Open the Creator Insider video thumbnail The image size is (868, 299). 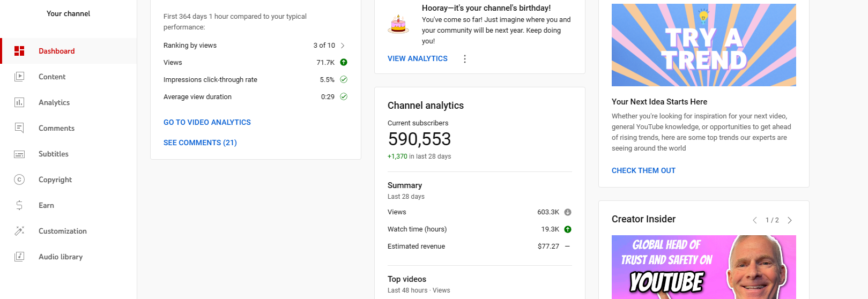click(x=703, y=267)
